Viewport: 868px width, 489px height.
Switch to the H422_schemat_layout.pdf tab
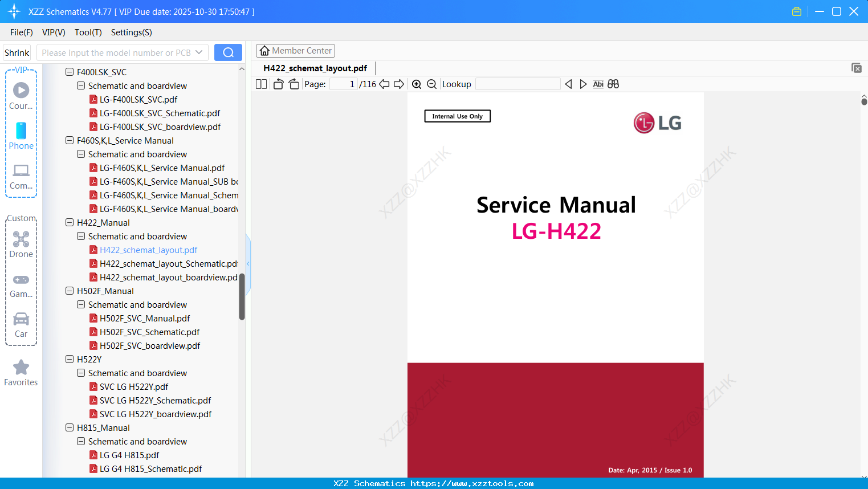click(314, 68)
